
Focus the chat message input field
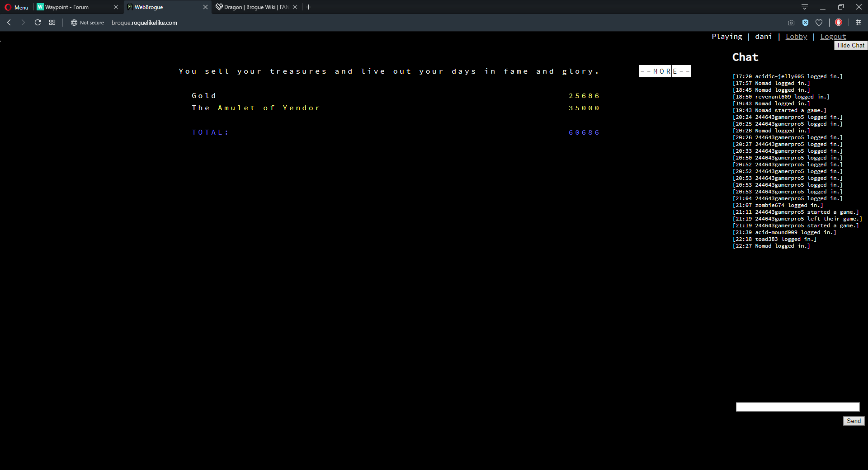(x=797, y=407)
